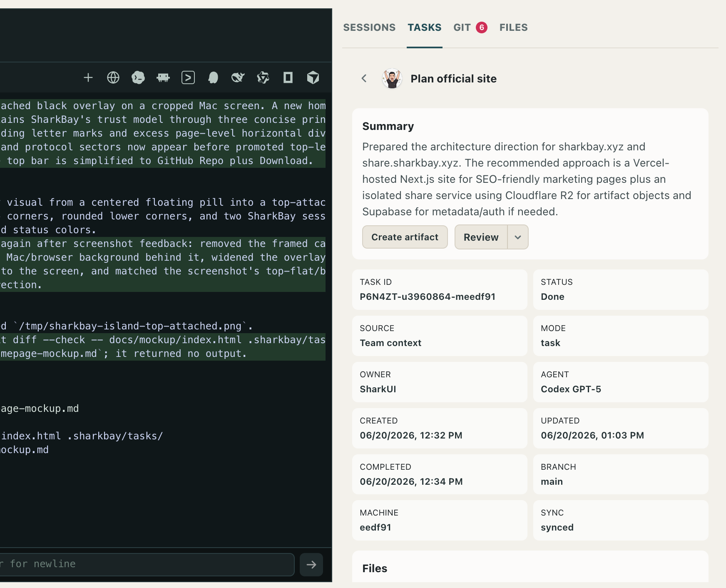Viewport: 726px width, 588px height.
Task: Click the eedf91 machine value
Action: point(375,527)
